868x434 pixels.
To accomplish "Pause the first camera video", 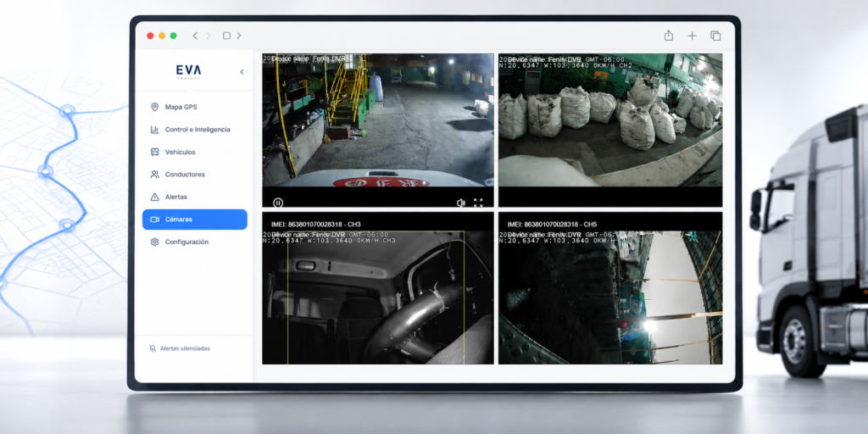I will (278, 203).
